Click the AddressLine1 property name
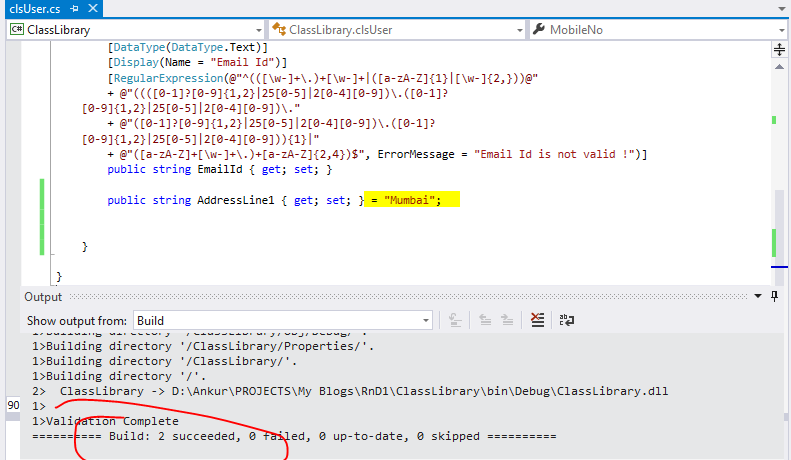The height and width of the screenshot is (460, 791). (236, 200)
